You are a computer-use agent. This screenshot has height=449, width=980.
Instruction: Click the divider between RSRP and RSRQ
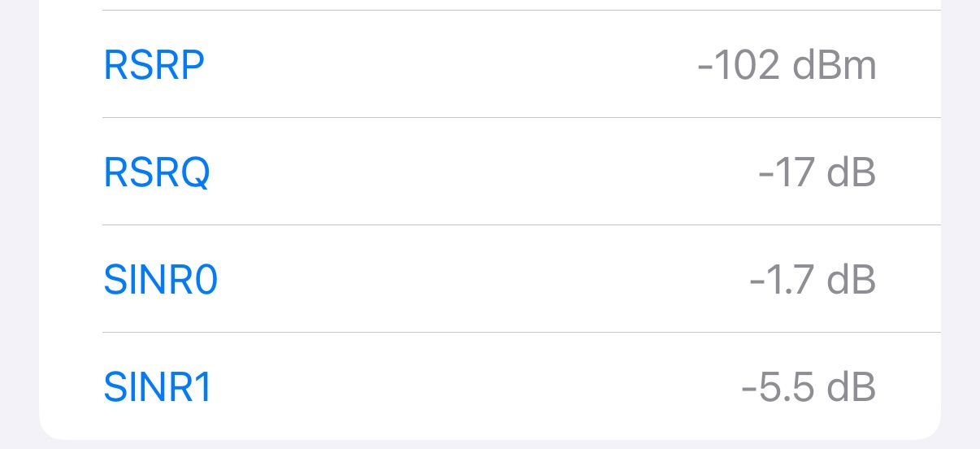pyautogui.click(x=520, y=118)
